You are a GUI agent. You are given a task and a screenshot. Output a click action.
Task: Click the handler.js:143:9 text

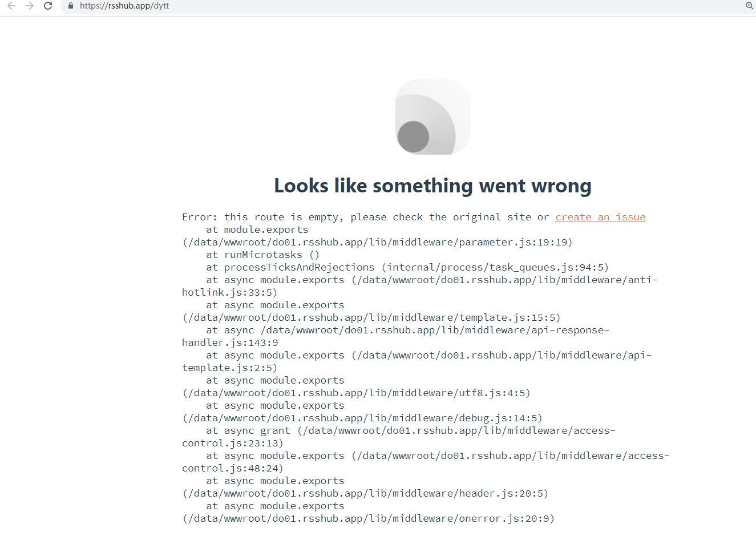(x=230, y=342)
